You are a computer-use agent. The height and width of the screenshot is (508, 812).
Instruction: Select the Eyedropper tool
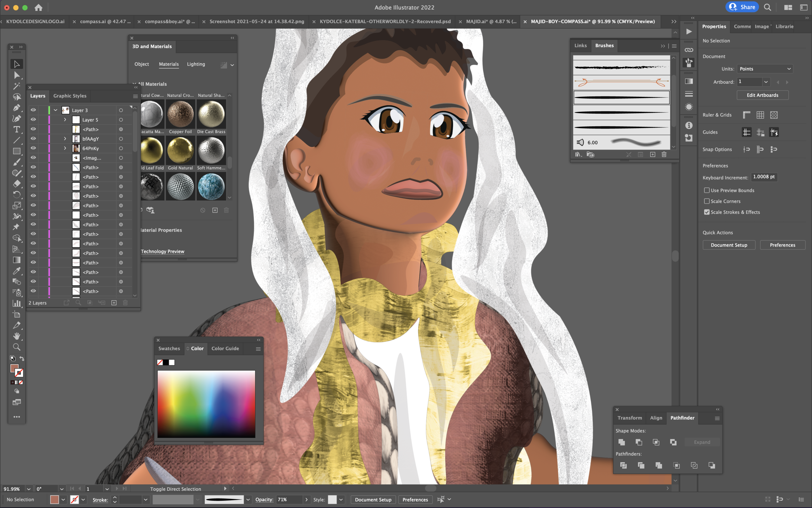pos(17,271)
